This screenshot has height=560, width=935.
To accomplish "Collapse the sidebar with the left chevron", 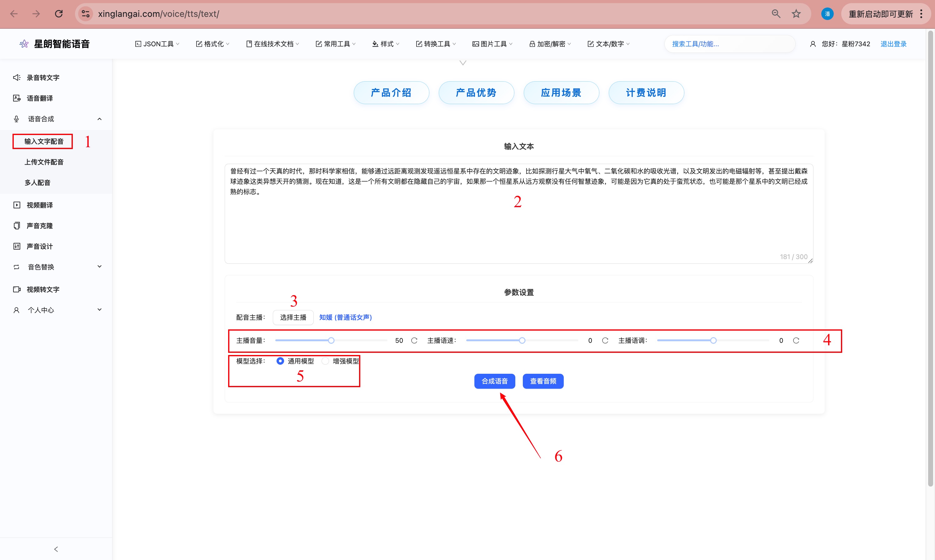I will 56,549.
